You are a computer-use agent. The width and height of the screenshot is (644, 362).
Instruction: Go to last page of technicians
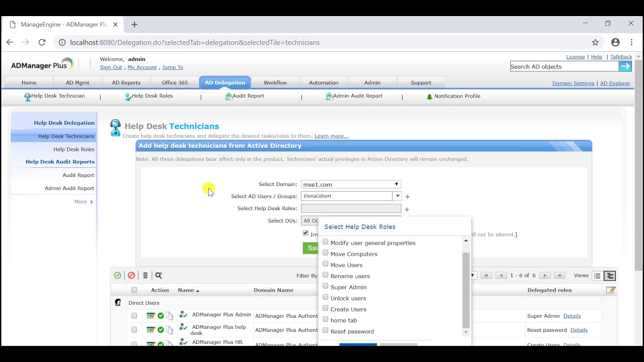click(x=559, y=276)
